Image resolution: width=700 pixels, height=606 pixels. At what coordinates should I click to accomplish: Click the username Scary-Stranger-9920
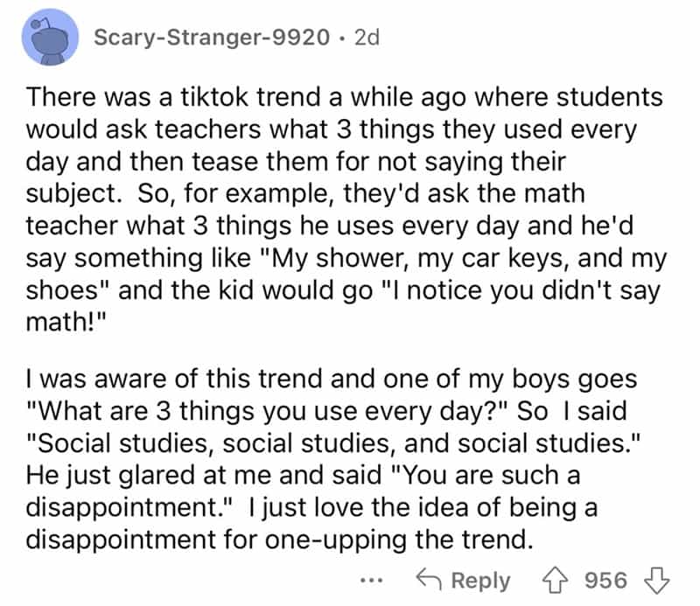coord(211,37)
